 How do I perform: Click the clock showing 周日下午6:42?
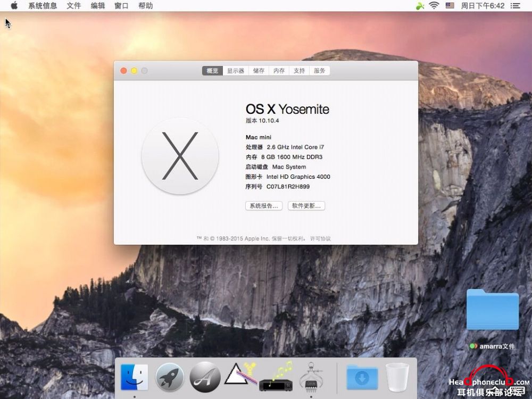(x=483, y=6)
